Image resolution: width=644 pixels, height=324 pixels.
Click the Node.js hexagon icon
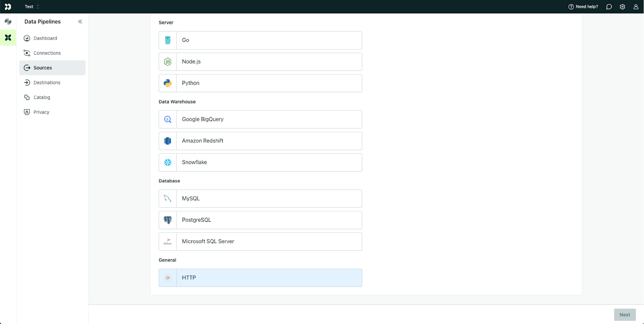point(168,62)
